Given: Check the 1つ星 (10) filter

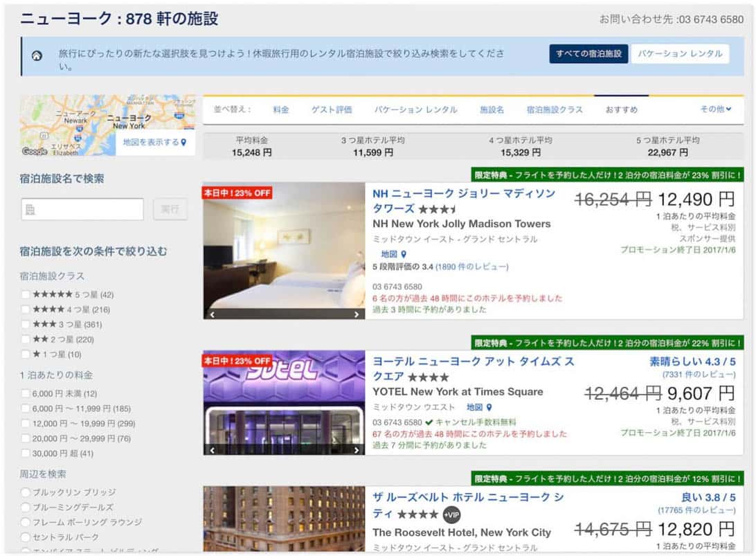Looking at the screenshot, I should point(26,354).
